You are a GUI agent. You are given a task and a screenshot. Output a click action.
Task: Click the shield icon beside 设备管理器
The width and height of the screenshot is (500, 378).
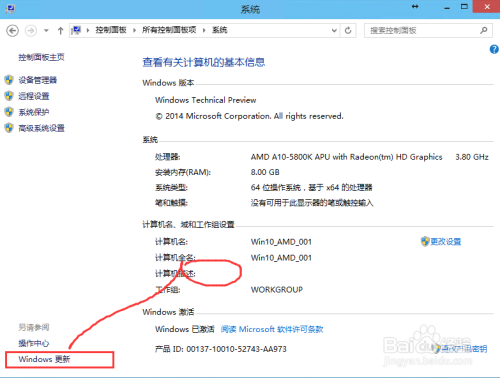click(9, 80)
